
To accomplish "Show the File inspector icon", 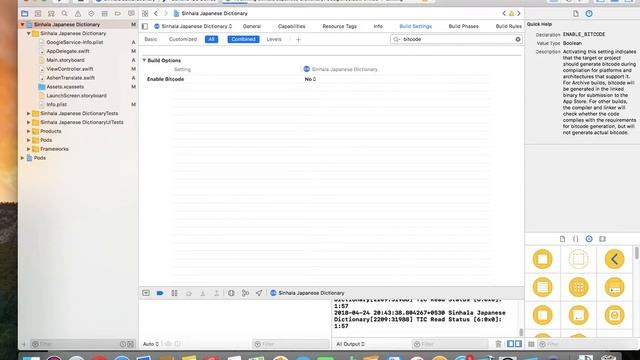I will pos(576,13).
